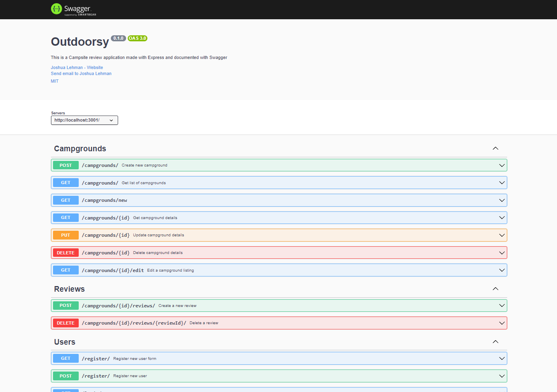
Task: Expand arrow on DELETE review row
Action: 502,323
